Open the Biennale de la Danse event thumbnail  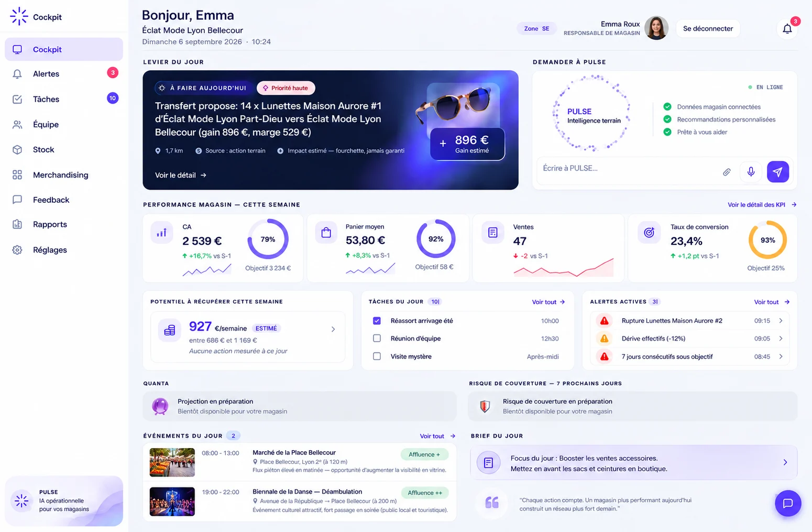point(172,502)
